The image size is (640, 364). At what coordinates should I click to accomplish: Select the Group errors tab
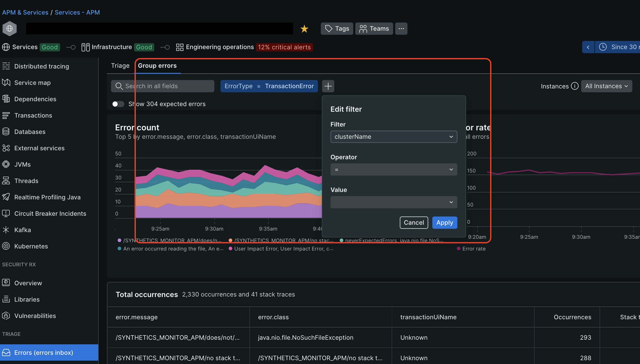(x=157, y=66)
